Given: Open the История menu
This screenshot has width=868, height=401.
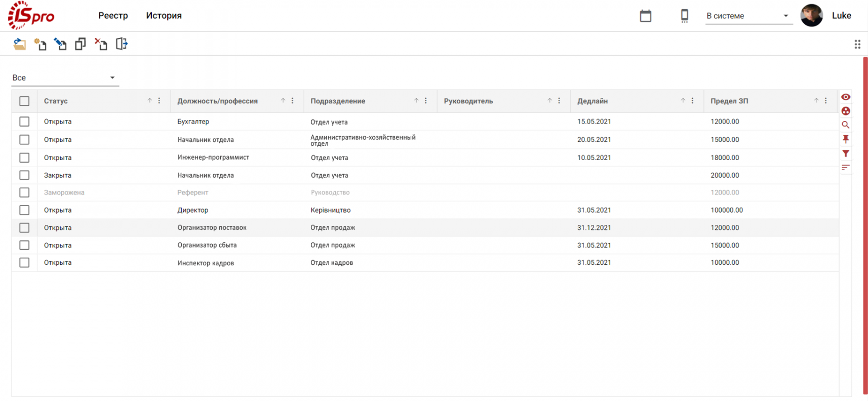Looking at the screenshot, I should point(164,16).
